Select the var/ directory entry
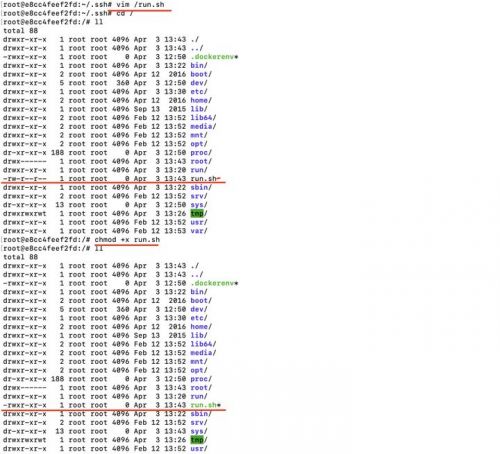Screen dimensions: 500x454 199,231
